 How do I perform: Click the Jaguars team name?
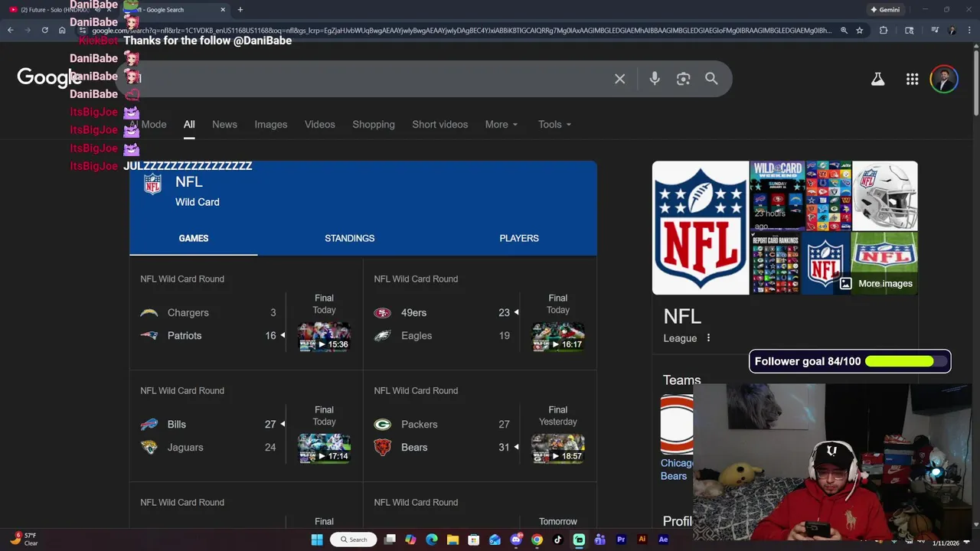click(185, 448)
